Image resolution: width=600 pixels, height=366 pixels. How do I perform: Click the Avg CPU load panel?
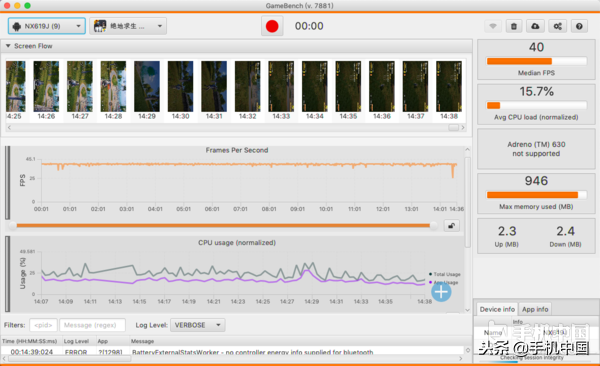tap(536, 104)
